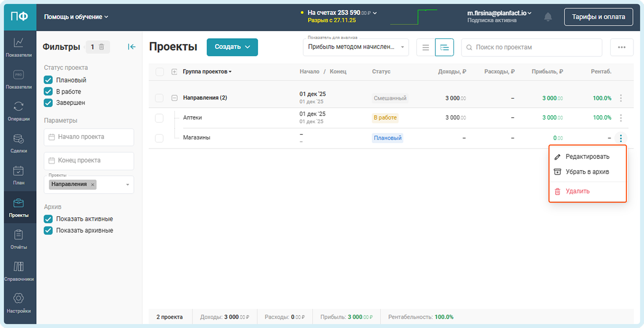Screen dimensions: 644x328
Task: Click the Поиск по проектам field
Action: point(533,47)
